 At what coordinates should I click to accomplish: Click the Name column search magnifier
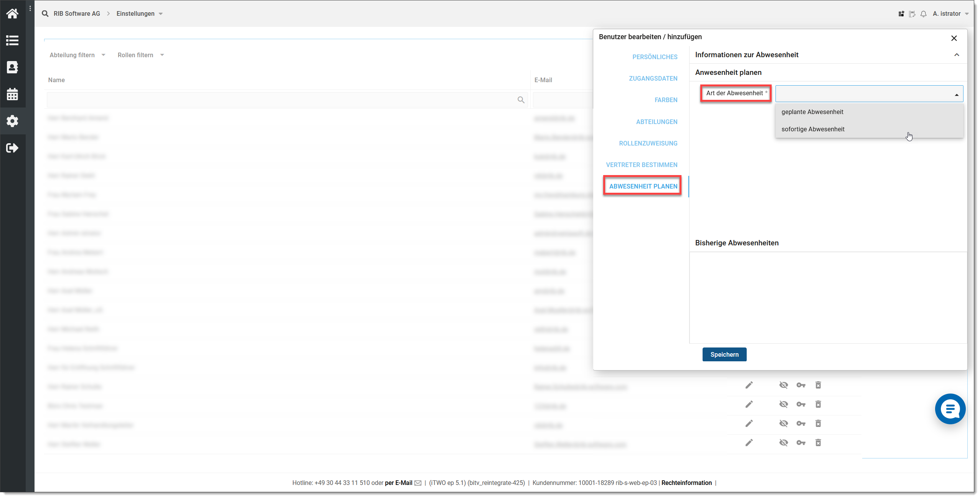click(521, 100)
